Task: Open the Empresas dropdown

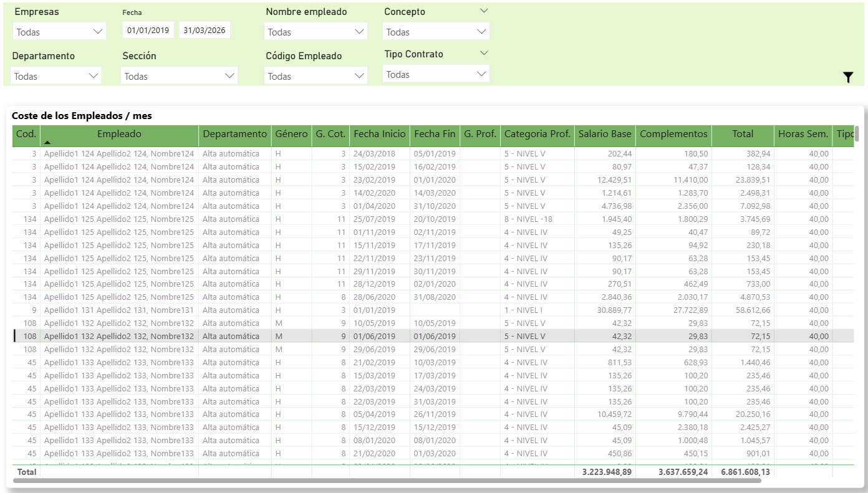Action: (x=59, y=32)
